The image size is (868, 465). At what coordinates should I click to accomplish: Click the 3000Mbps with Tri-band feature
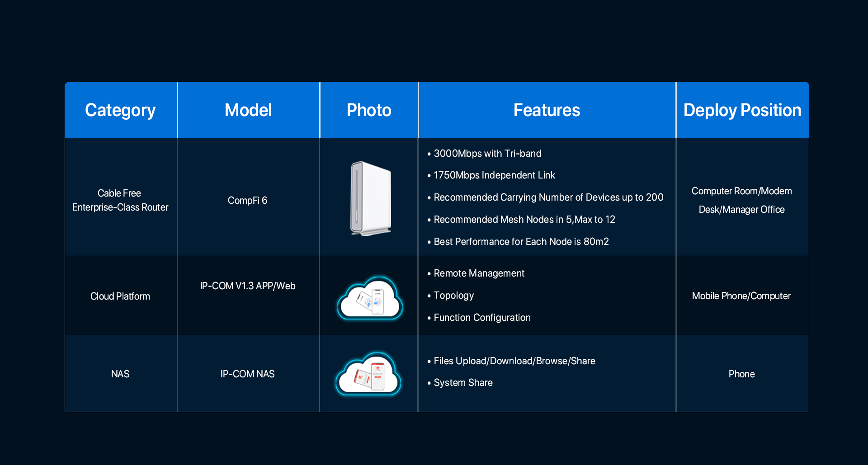coord(487,154)
